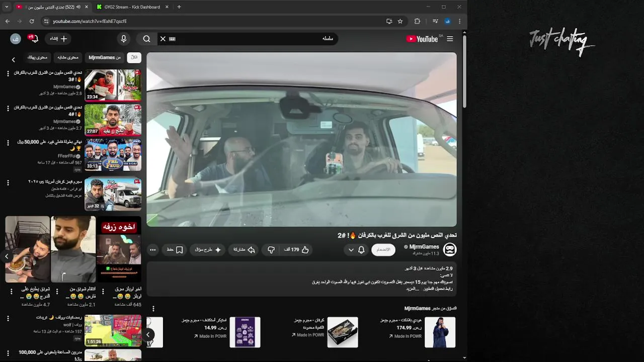This screenshot has width=644, height=362.
Task: Click the page vertical scrollbar
Action: (464, 70)
